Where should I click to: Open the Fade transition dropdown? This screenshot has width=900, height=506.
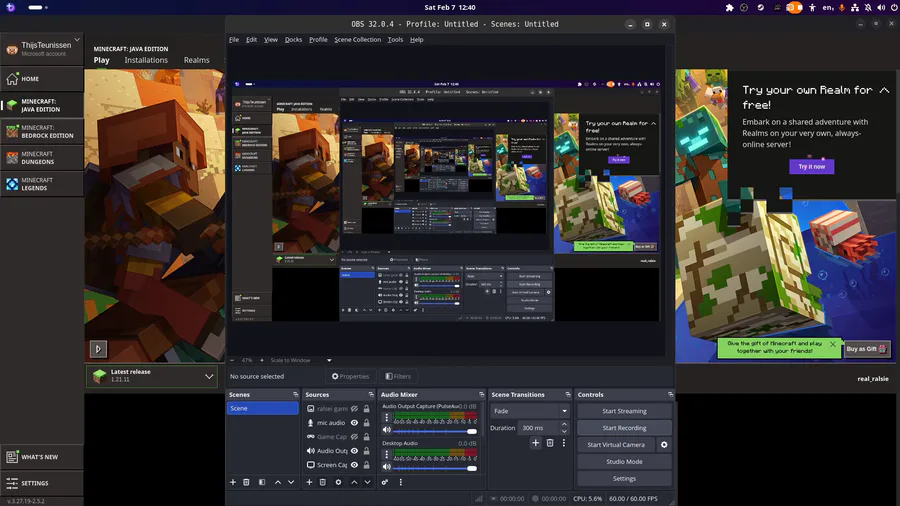(x=530, y=411)
